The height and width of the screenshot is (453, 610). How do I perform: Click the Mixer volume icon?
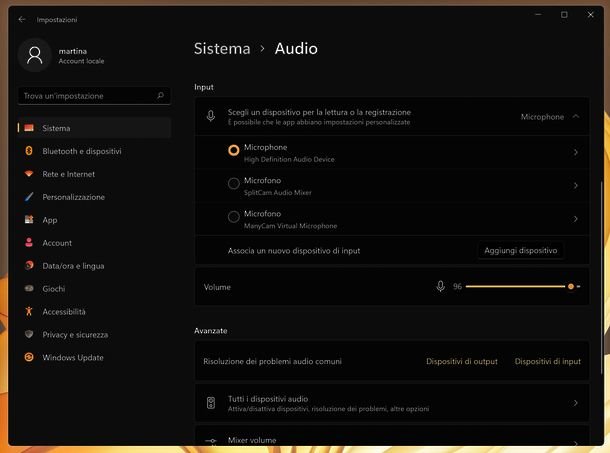click(211, 441)
